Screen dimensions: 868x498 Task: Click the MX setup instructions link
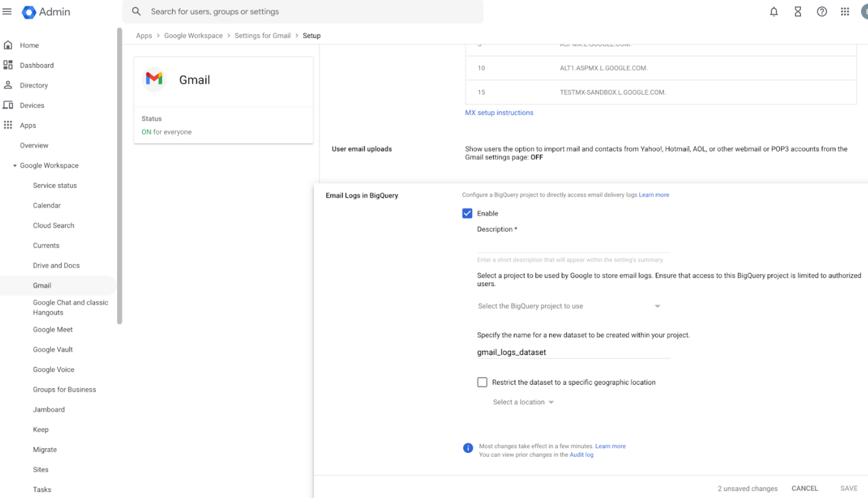pos(499,113)
